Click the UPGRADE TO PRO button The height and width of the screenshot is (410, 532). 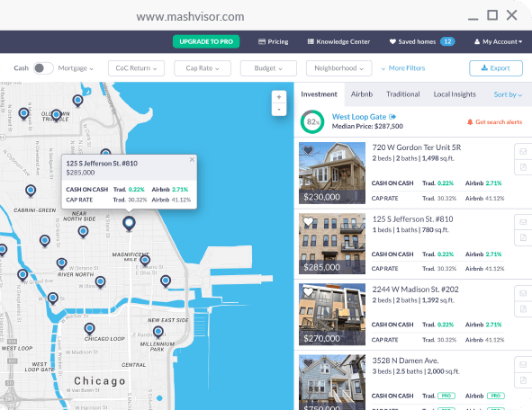tap(206, 41)
